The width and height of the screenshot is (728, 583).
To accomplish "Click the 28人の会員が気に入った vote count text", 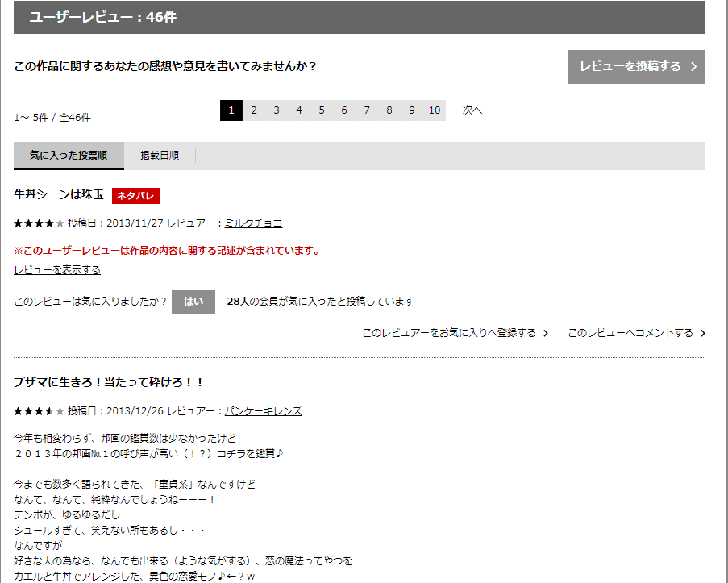I will tap(320, 302).
